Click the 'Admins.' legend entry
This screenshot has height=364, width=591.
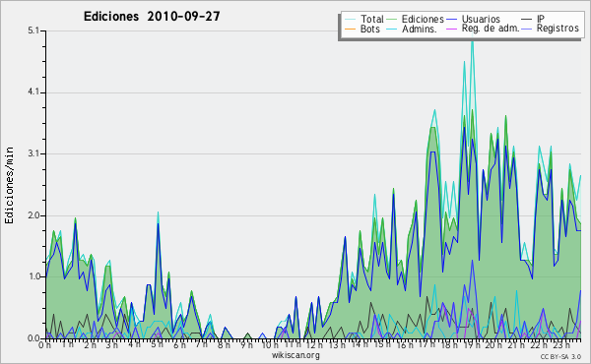tap(412, 29)
